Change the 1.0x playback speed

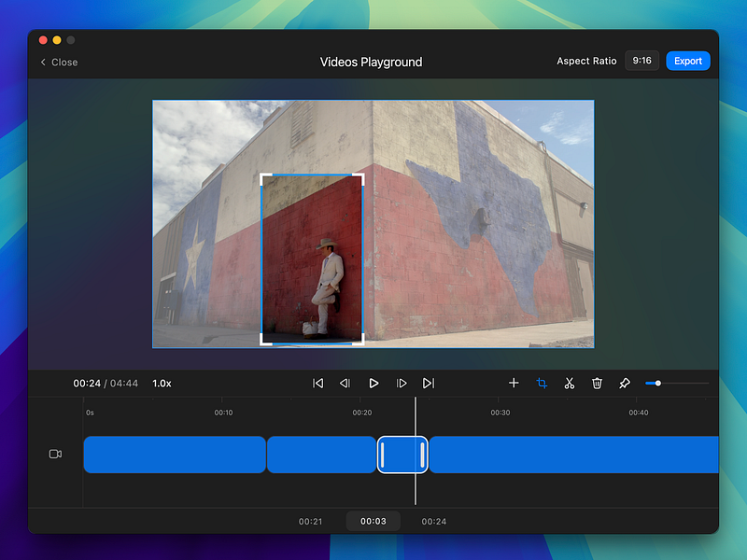[x=162, y=384]
